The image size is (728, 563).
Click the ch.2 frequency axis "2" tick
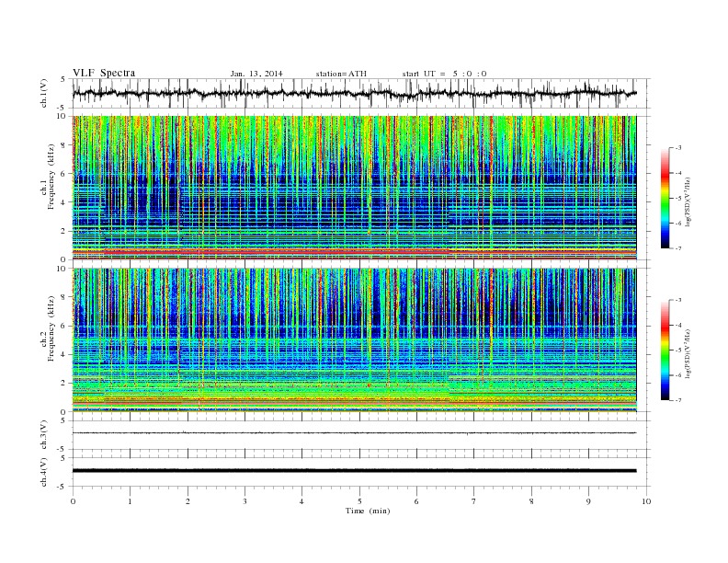pos(64,384)
